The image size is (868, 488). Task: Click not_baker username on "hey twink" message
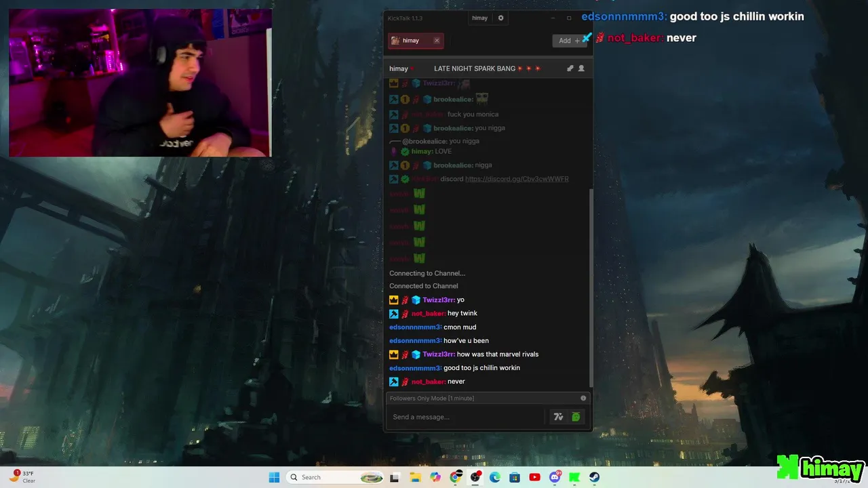[429, 313]
